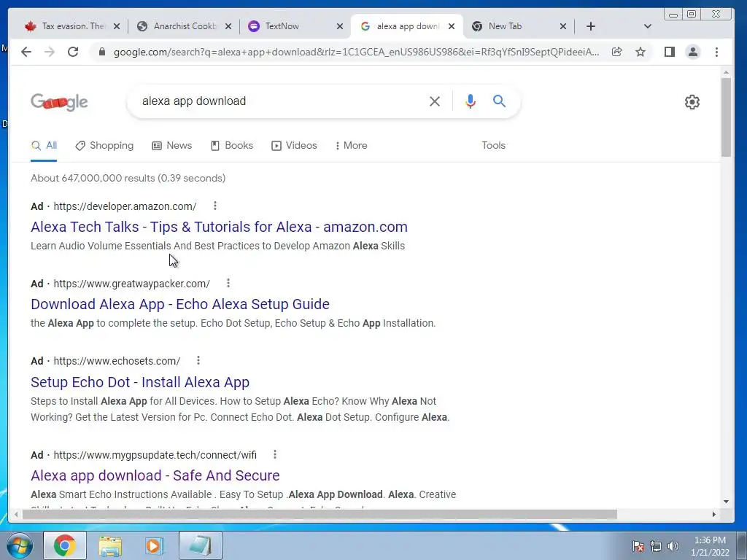Viewport: 747px width, 560px height.
Task: Open Download Alexa App Echo Setup Guide link
Action: 180,304
